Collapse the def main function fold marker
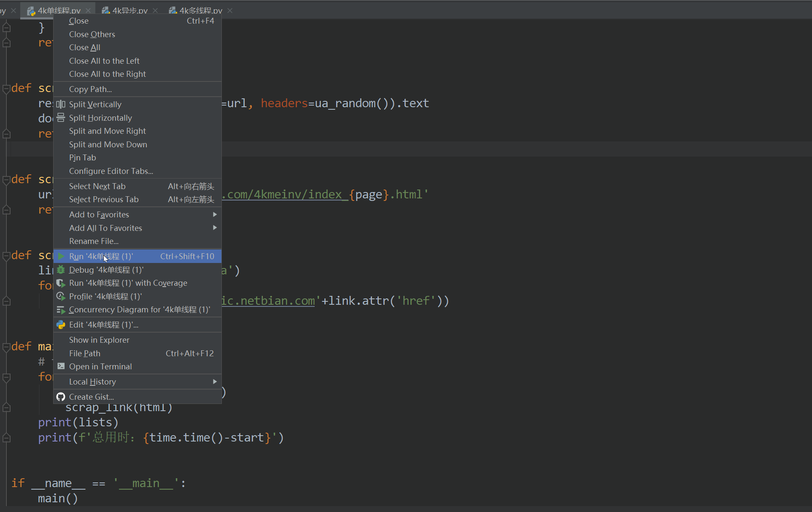This screenshot has height=512, width=812. click(6, 347)
